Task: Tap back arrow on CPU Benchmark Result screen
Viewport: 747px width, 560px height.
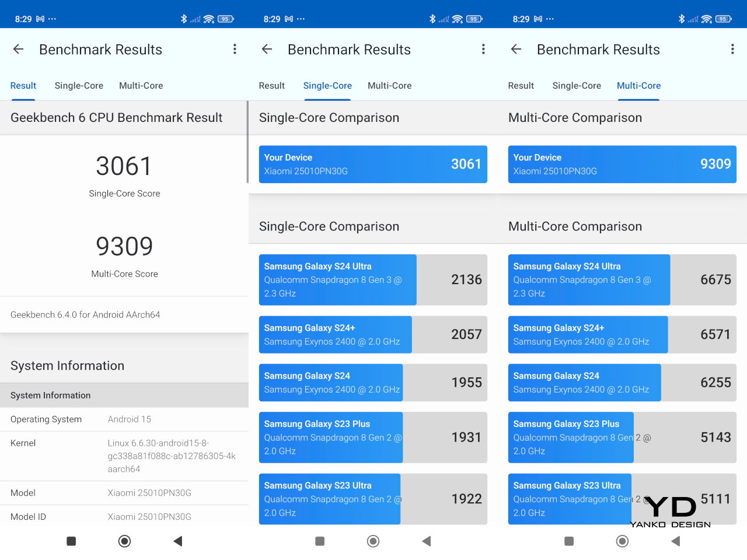Action: pos(18,50)
